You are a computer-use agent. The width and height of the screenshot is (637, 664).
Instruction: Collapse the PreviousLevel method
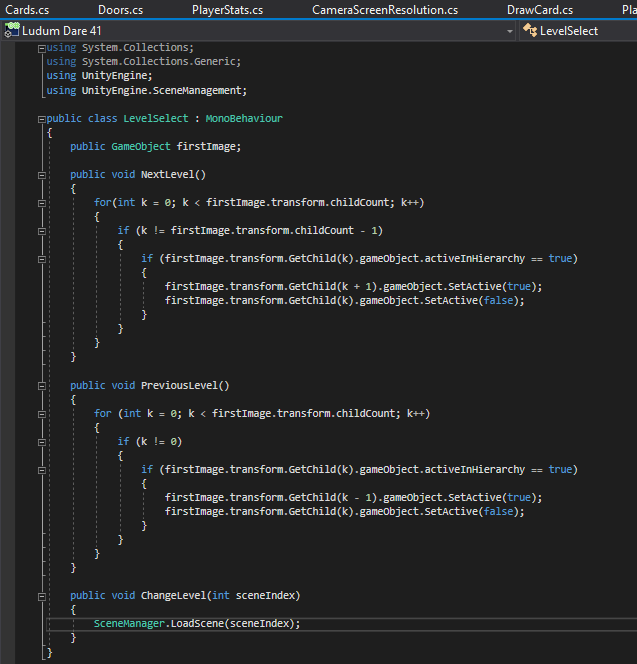(x=42, y=386)
